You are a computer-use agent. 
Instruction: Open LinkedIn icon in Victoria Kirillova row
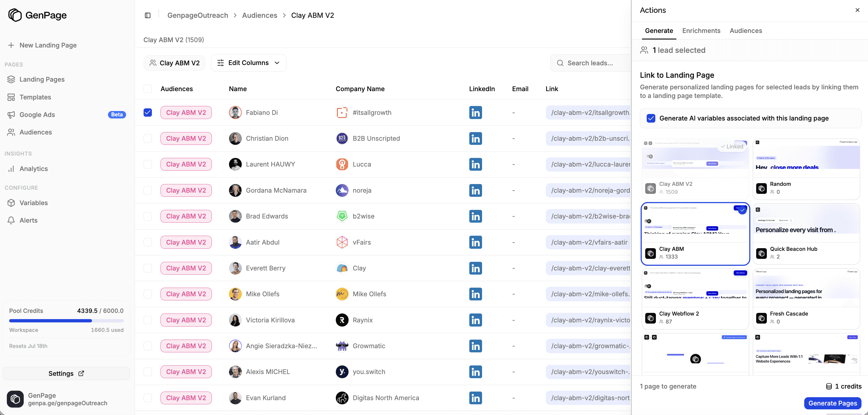click(476, 320)
